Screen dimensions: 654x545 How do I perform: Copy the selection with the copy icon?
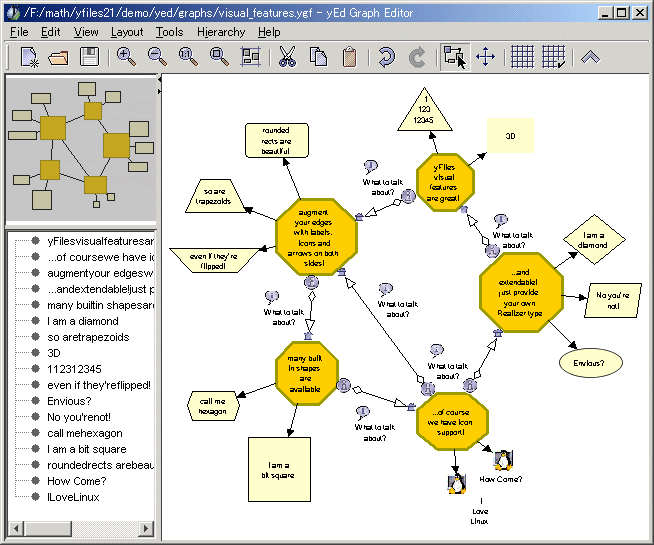tap(318, 57)
